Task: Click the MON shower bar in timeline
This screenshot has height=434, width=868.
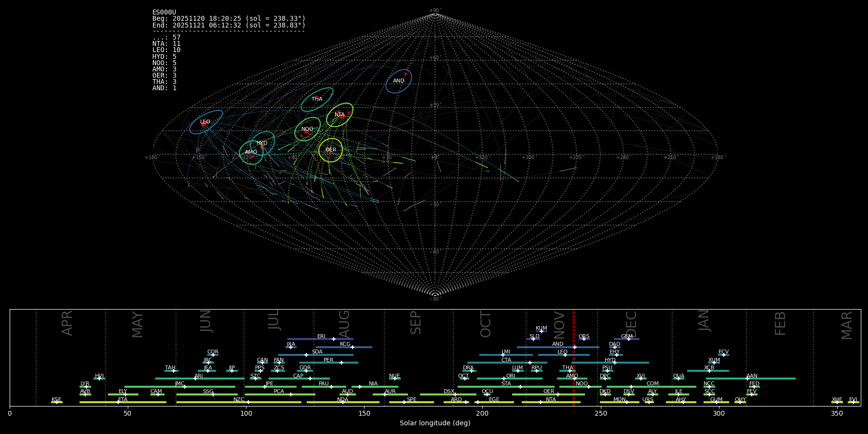Action: 620,402
